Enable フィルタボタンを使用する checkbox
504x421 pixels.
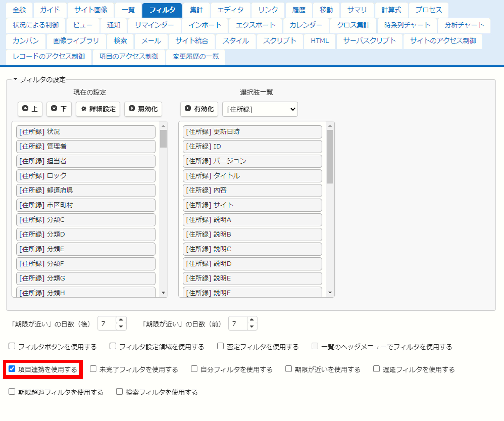(12, 346)
